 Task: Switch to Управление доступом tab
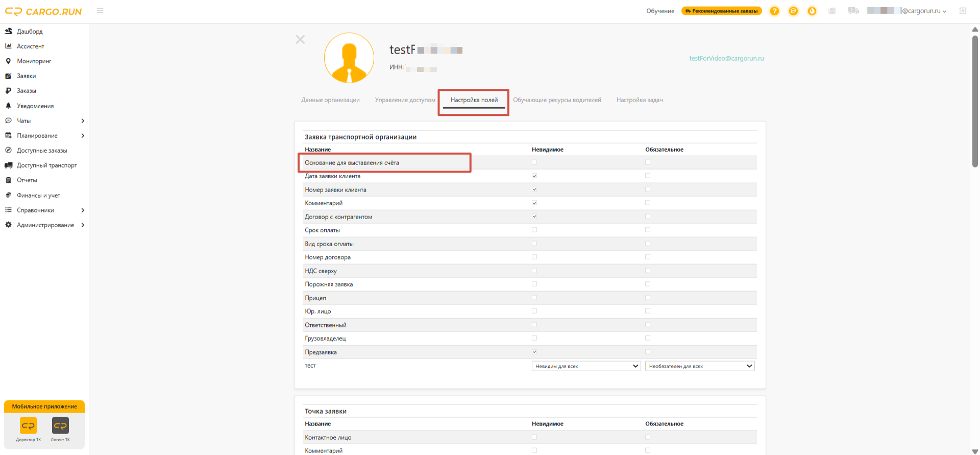tap(405, 100)
